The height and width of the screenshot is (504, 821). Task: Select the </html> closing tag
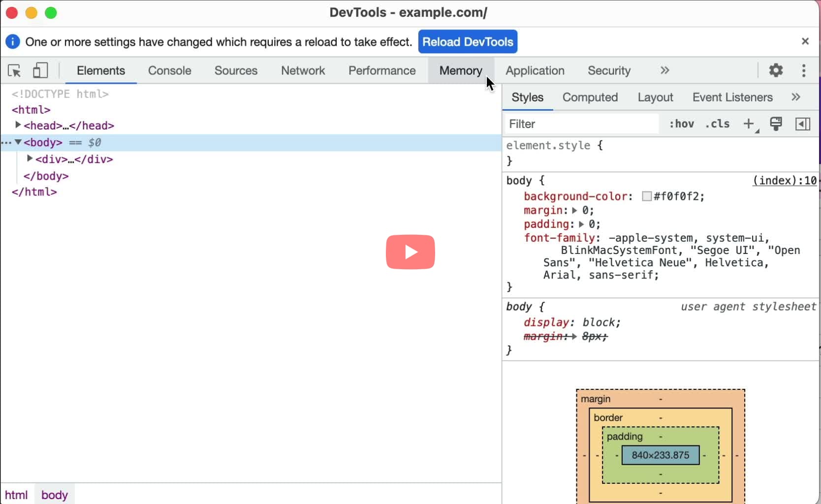pos(34,192)
